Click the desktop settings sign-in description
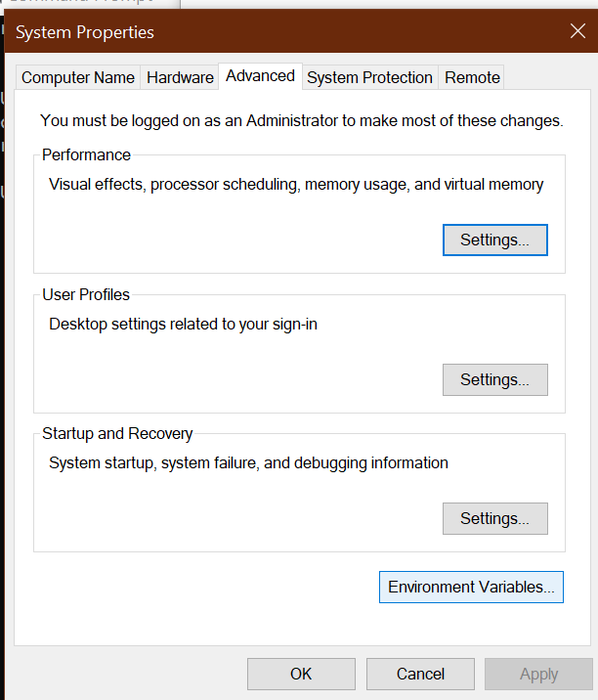598x700 pixels. [x=183, y=324]
